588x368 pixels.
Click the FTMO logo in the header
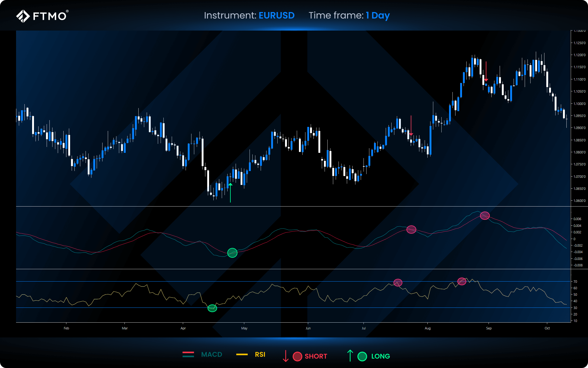tap(42, 16)
